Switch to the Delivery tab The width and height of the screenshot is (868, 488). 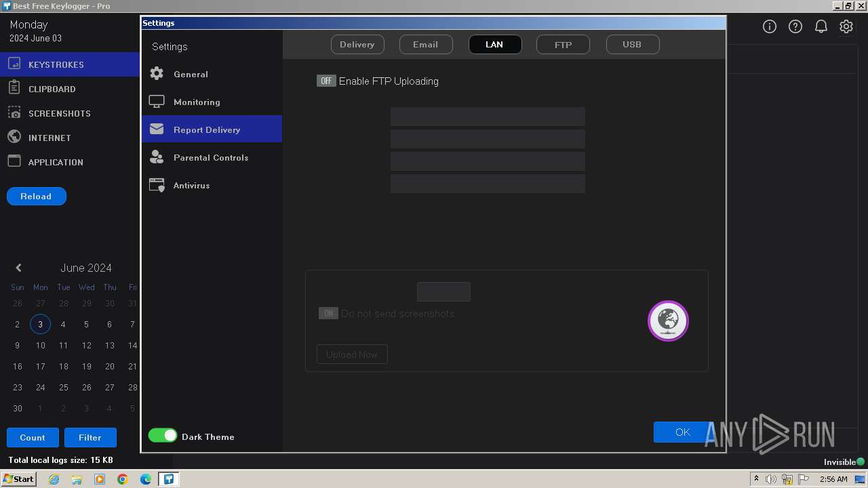pyautogui.click(x=357, y=45)
